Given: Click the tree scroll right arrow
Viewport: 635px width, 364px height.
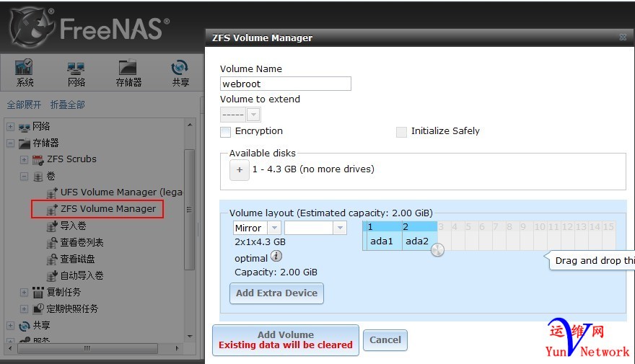Looking at the screenshot, I should (x=177, y=348).
